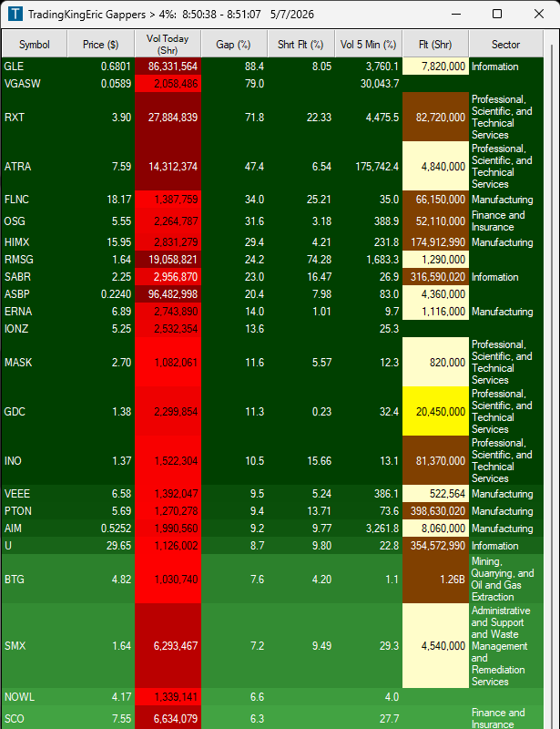The height and width of the screenshot is (729, 560).
Task: Maximize the TradingKingEric Gappers window
Action: point(497,14)
